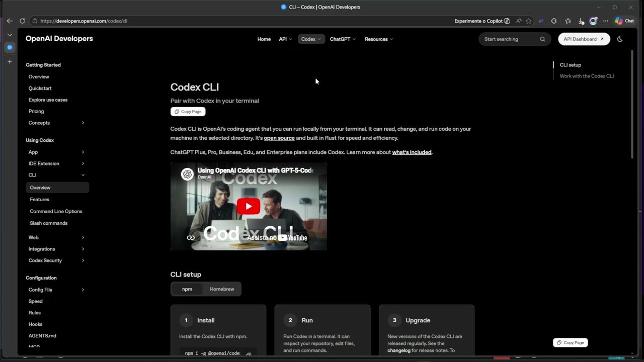Open the Pricing sidebar link

(x=36, y=111)
